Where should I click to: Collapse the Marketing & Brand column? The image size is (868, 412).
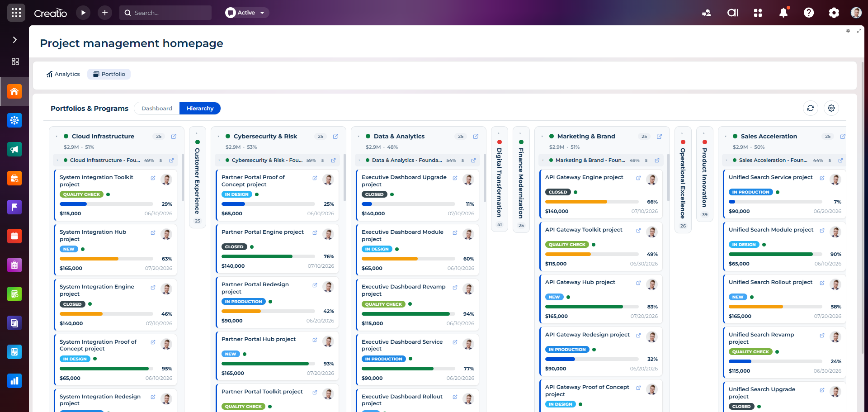pyautogui.click(x=542, y=136)
